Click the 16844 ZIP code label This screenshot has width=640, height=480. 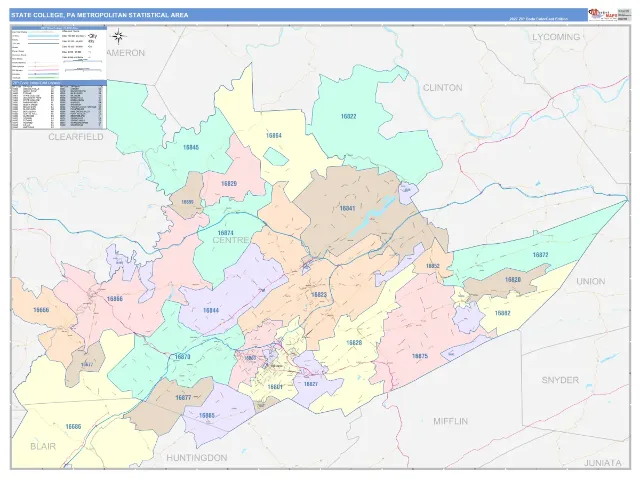click(x=211, y=311)
